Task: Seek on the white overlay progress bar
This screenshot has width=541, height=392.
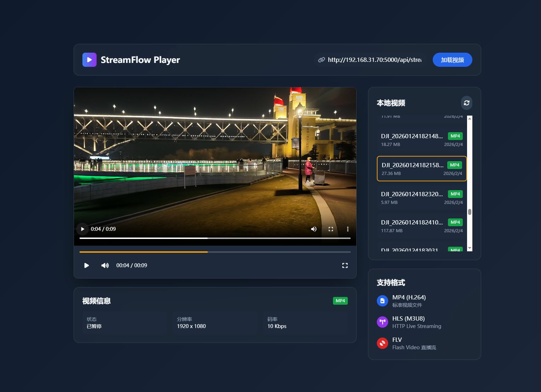Action: (215, 238)
